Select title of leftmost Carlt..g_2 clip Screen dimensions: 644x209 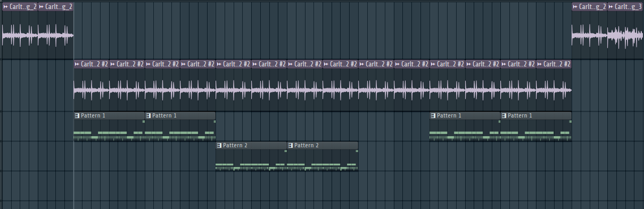point(23,7)
